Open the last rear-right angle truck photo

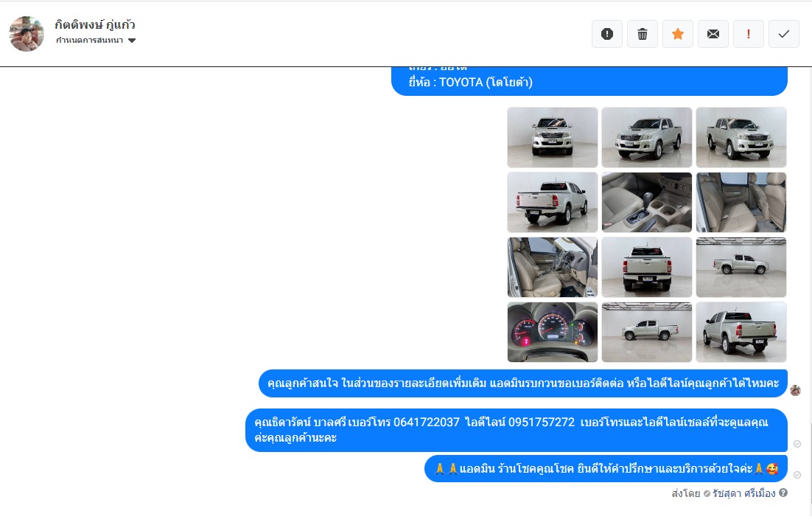pyautogui.click(x=741, y=333)
